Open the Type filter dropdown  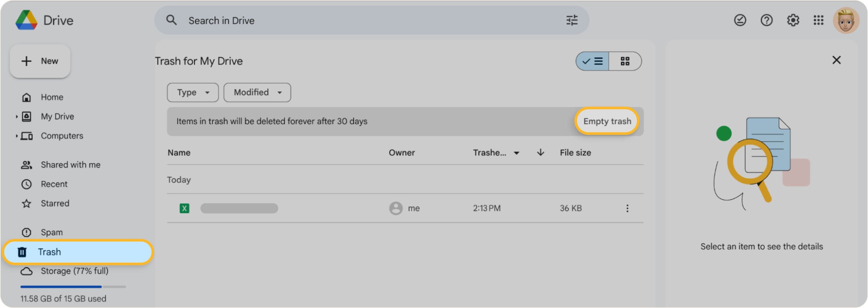(192, 92)
